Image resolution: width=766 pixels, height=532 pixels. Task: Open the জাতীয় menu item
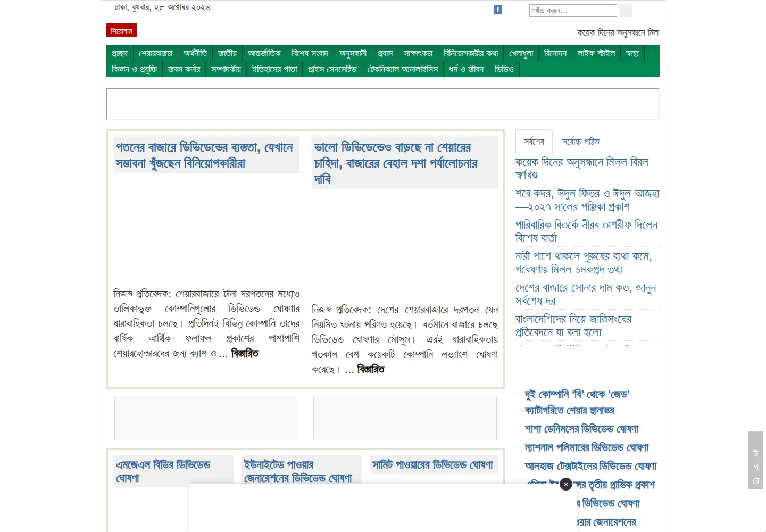(227, 53)
